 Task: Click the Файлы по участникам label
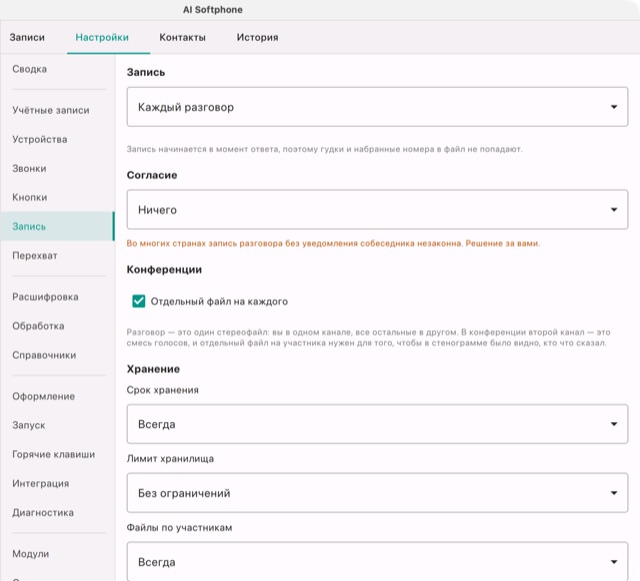click(x=179, y=528)
